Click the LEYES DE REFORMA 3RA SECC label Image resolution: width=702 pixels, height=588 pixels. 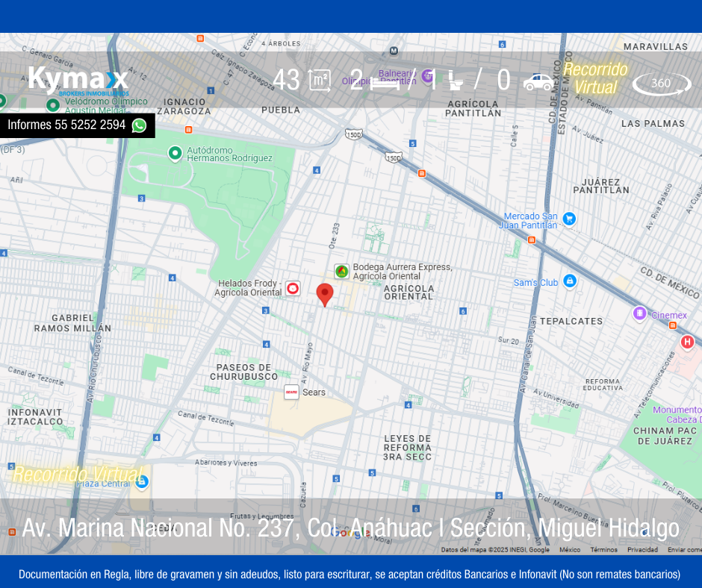tap(408, 448)
